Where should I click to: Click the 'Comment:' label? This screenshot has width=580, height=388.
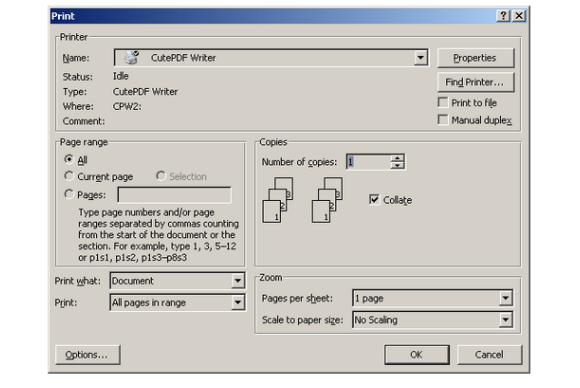point(84,121)
